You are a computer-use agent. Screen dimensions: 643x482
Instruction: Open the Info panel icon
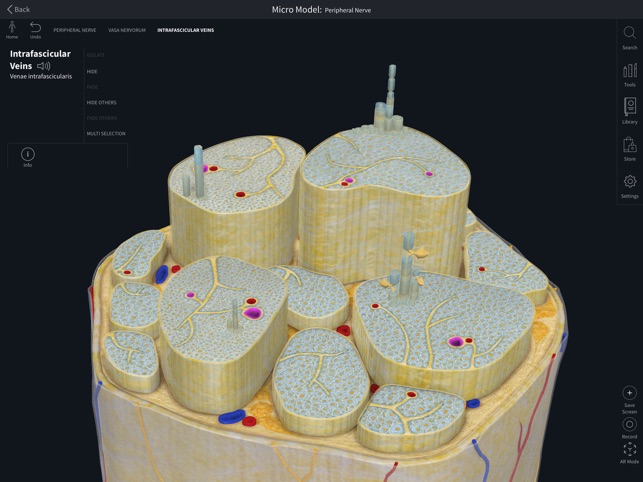point(28,154)
